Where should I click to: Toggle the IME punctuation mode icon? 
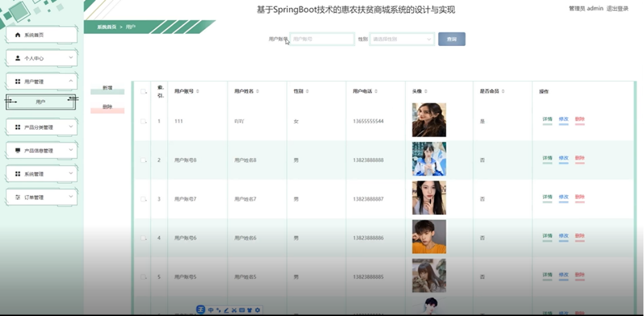(x=218, y=310)
